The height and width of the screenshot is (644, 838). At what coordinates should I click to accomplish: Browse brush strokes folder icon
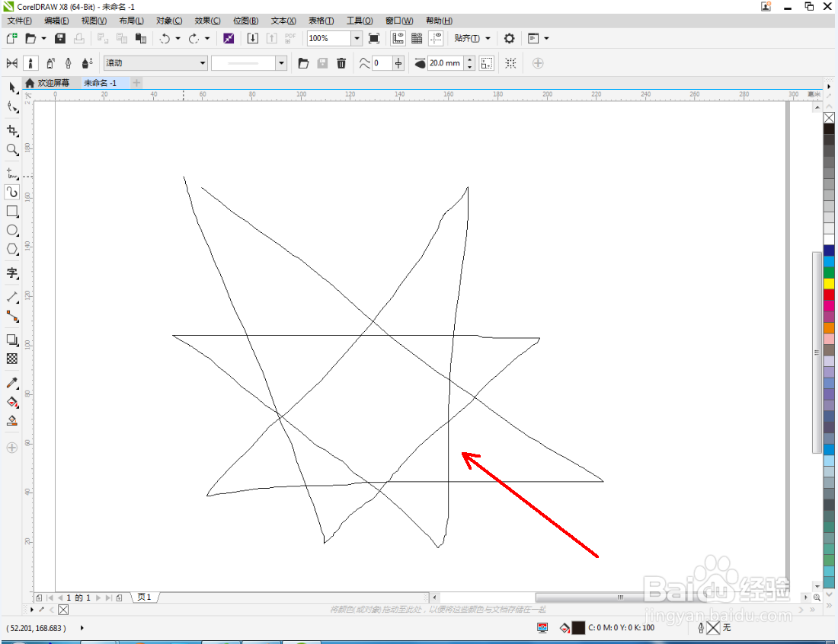pos(303,63)
